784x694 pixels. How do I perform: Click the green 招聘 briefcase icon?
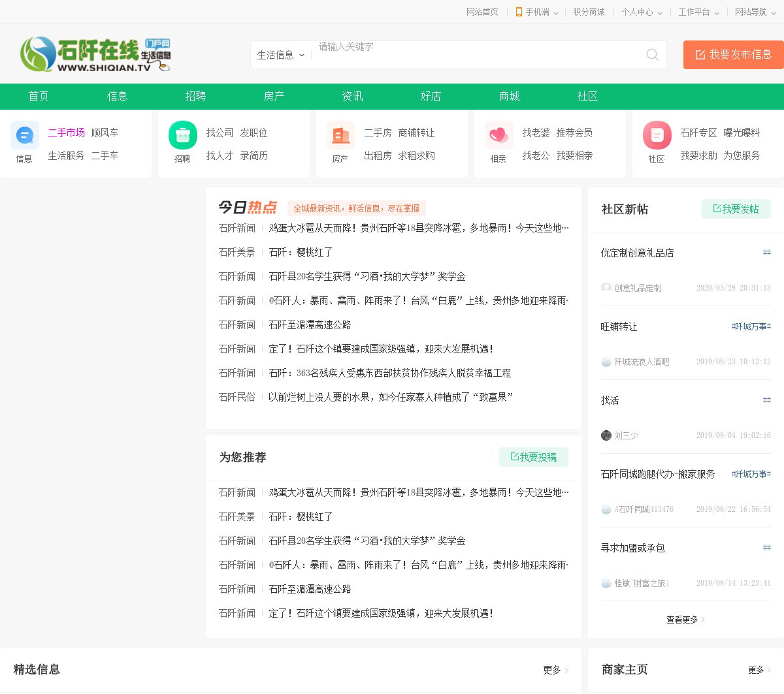(x=183, y=135)
